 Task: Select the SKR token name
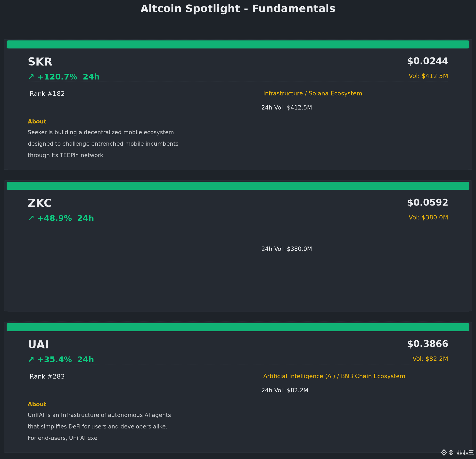[x=40, y=62]
